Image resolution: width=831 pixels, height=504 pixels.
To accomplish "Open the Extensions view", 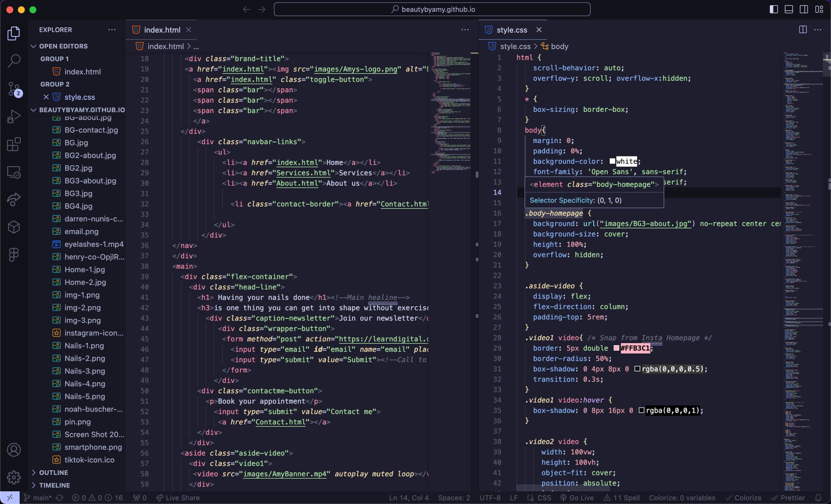I will [x=14, y=144].
